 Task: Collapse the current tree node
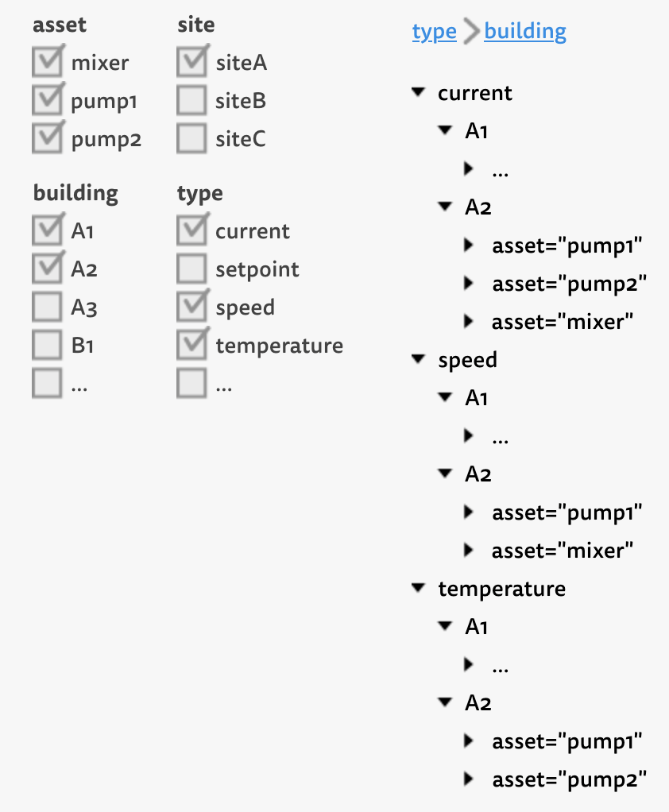coord(419,93)
